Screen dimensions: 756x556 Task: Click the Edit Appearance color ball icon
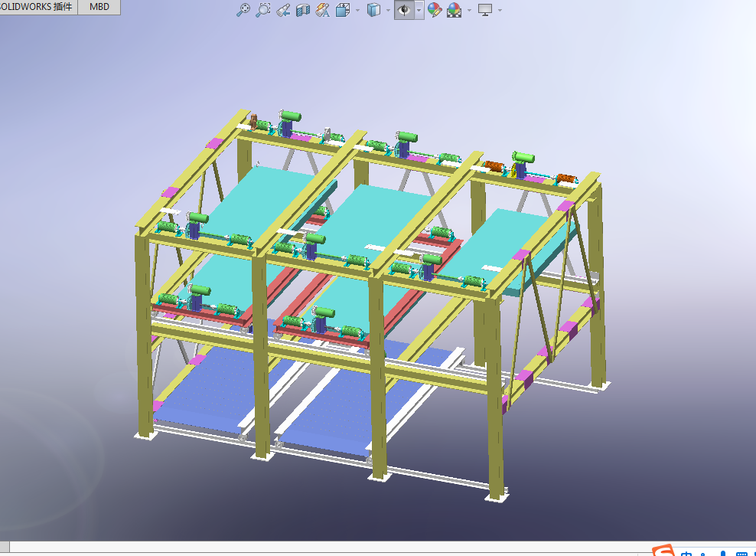[435, 10]
